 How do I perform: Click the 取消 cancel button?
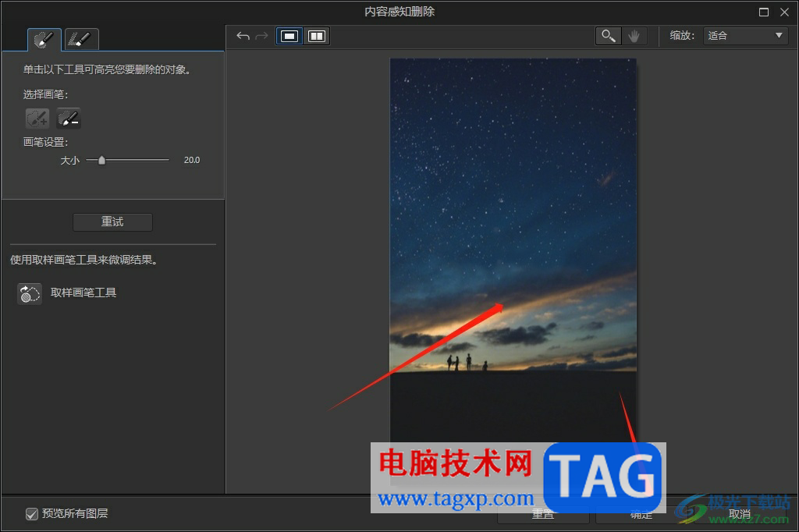coord(740,515)
